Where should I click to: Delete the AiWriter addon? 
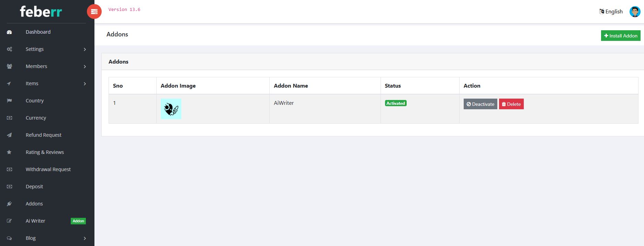pyautogui.click(x=511, y=104)
